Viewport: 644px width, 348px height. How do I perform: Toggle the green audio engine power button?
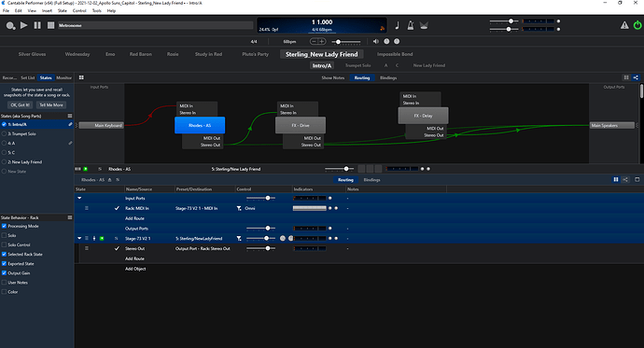[x=637, y=25]
